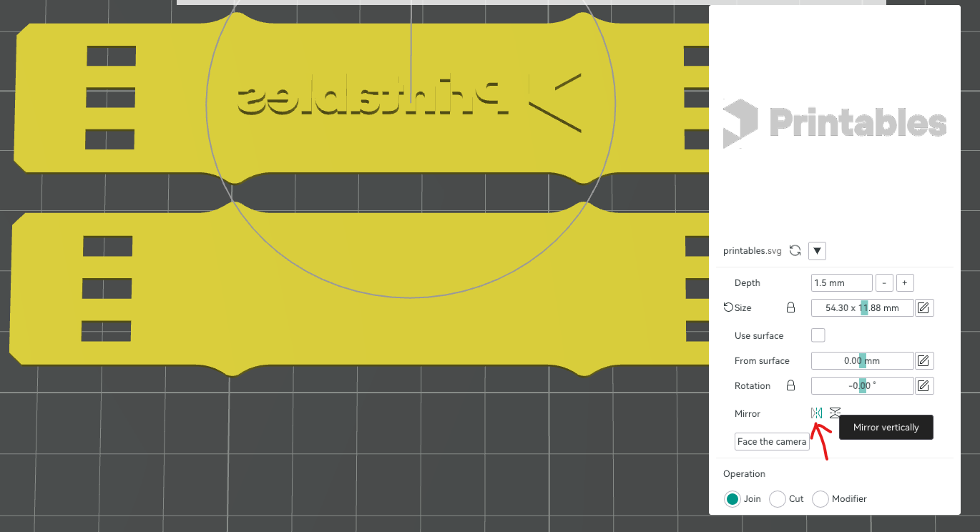Click the Rotation angle field
The height and width of the screenshot is (532, 980).
862,386
